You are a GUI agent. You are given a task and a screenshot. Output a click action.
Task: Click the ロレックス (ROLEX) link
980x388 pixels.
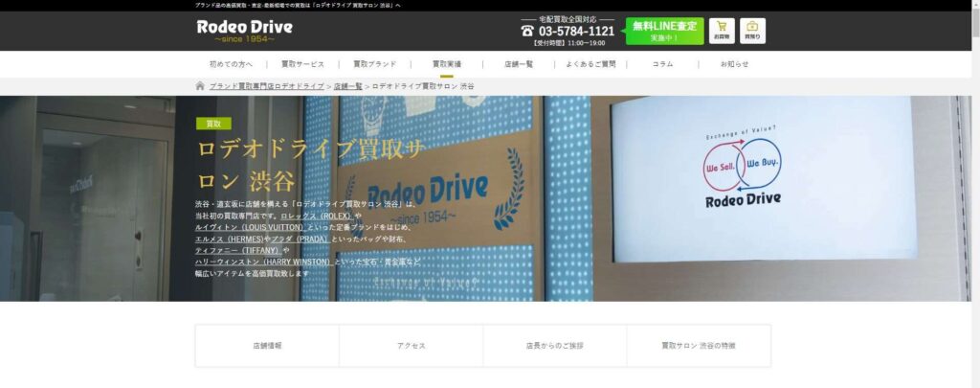(x=317, y=216)
